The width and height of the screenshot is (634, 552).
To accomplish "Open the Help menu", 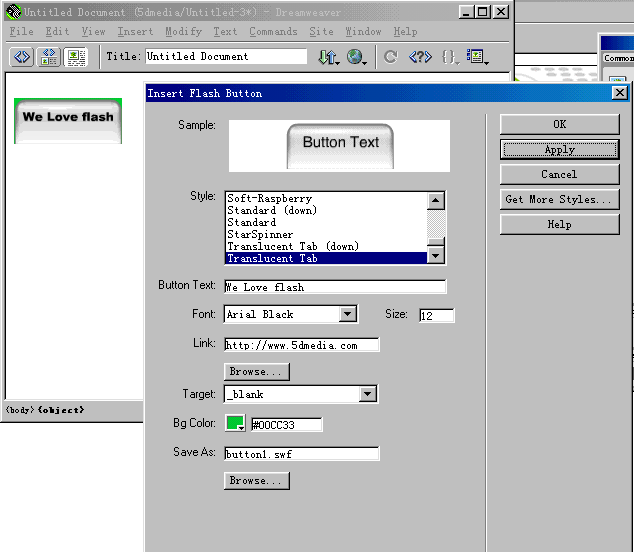I will 405,32.
